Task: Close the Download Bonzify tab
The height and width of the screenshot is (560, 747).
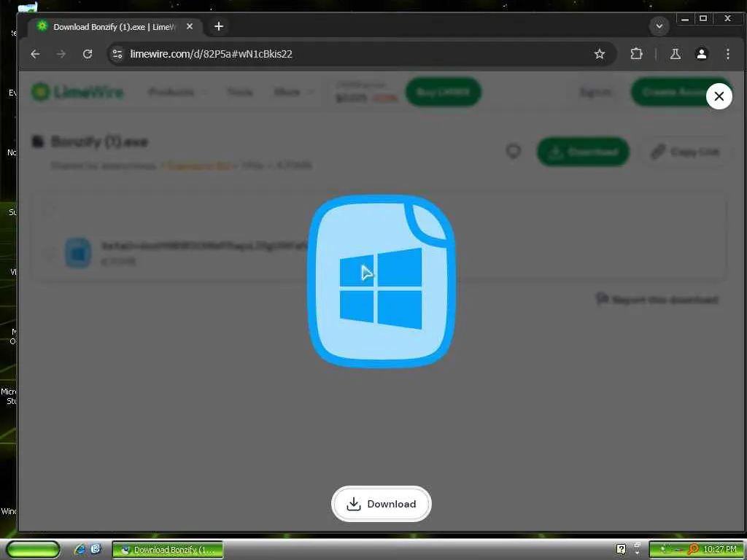Action: pos(190,27)
